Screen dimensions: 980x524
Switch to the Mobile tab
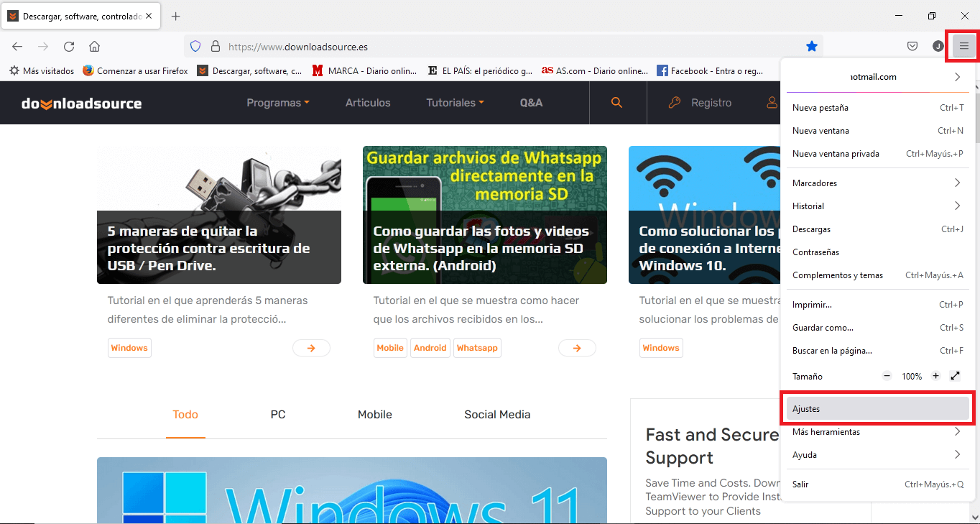tap(375, 415)
